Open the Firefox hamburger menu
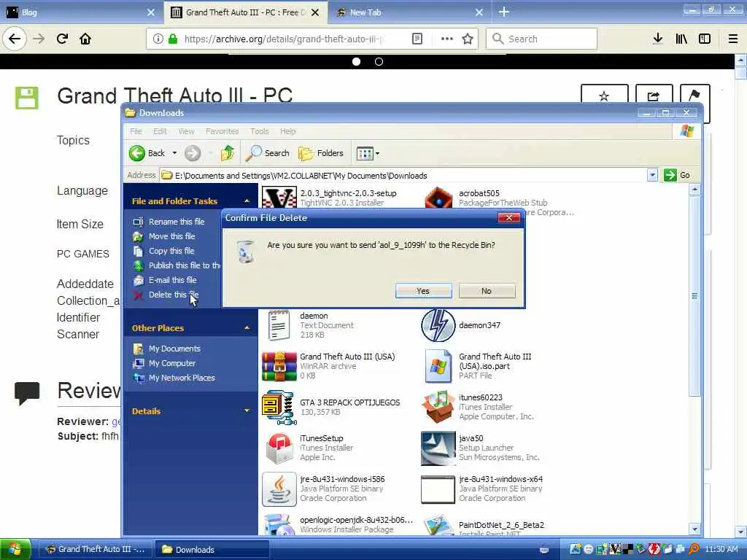 click(x=733, y=39)
